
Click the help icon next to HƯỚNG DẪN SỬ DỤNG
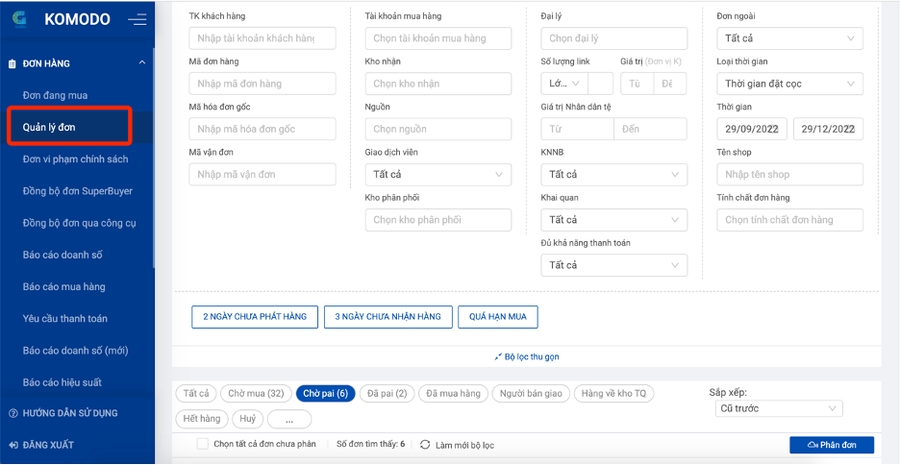click(12, 413)
